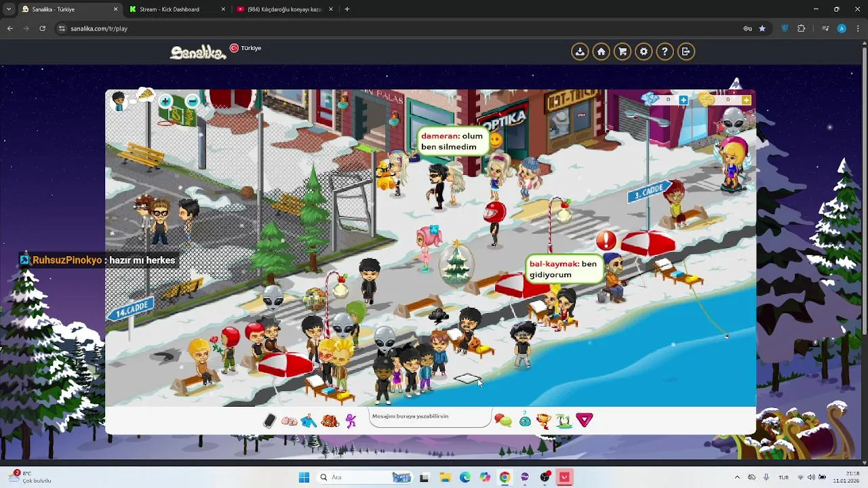Click the pink downward triangle icon
This screenshot has width=868, height=488.
(585, 421)
